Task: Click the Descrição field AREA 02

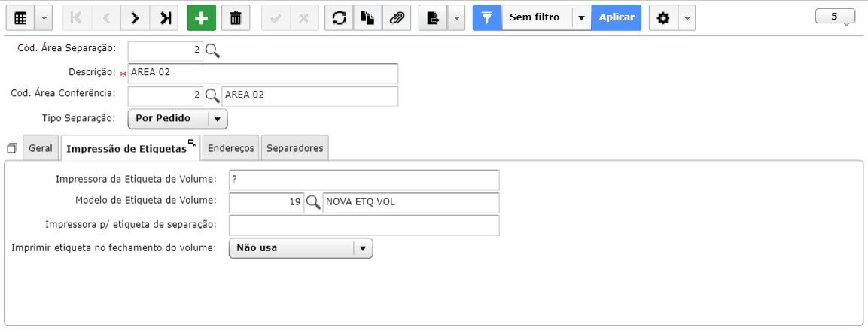Action: coord(263,74)
